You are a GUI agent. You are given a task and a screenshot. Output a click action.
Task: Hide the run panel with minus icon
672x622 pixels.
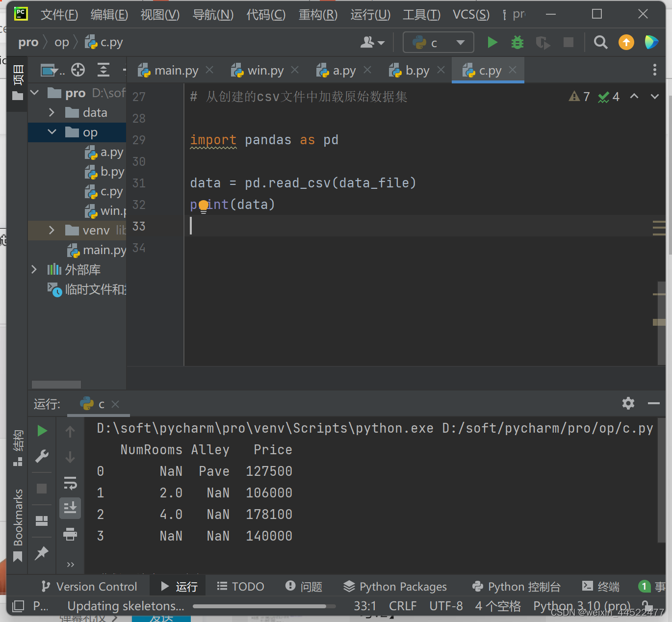[653, 403]
